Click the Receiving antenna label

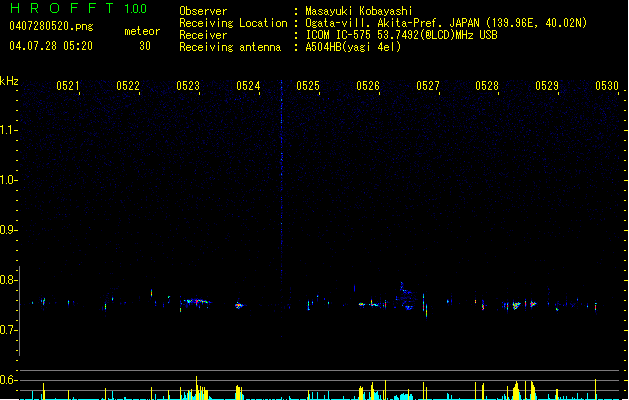[230, 47]
